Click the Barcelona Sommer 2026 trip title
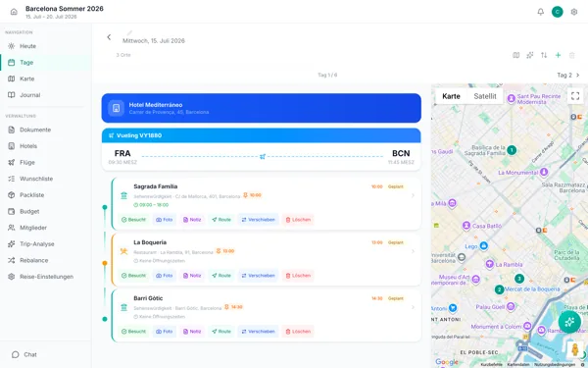Viewport: 588px width, 368px height. pos(65,8)
